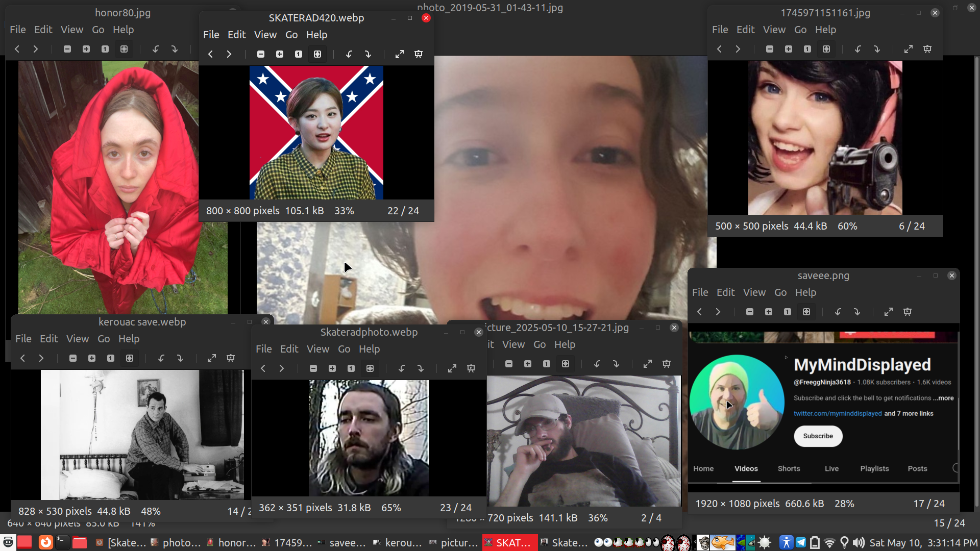Viewport: 980px width, 551px height.
Task: Zoom in on saveee.png image
Action: [769, 312]
